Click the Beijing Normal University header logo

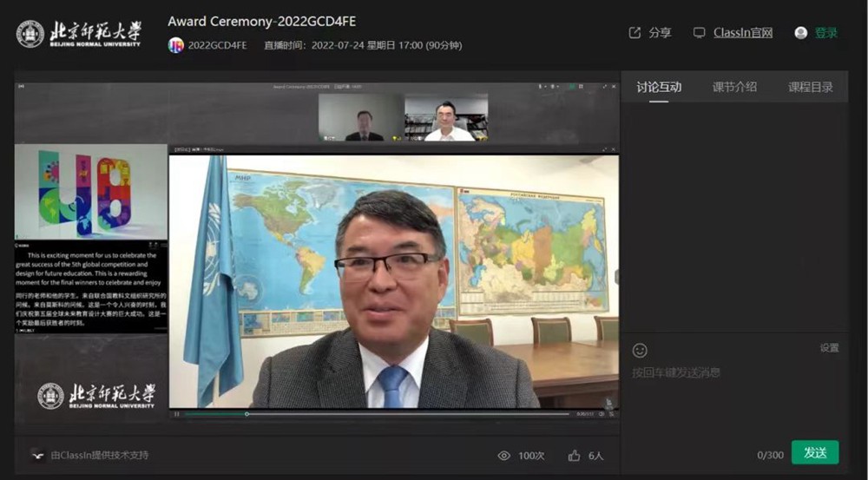pos(78,34)
